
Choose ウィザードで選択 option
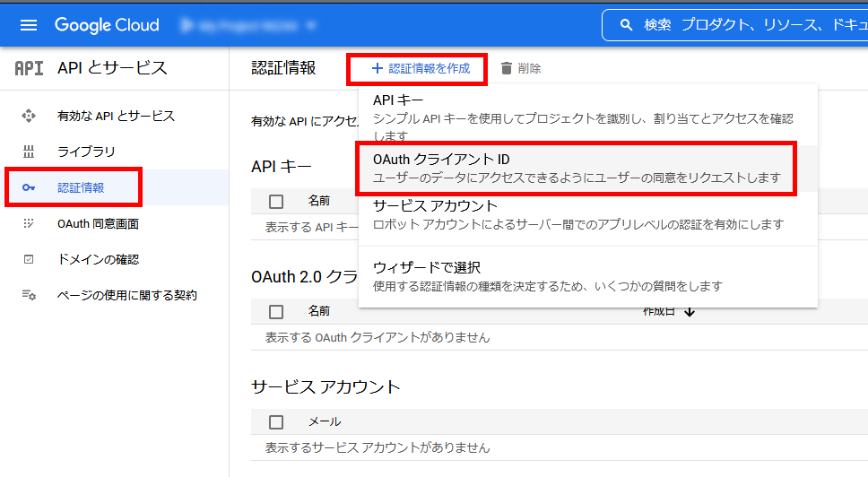pyautogui.click(x=588, y=277)
